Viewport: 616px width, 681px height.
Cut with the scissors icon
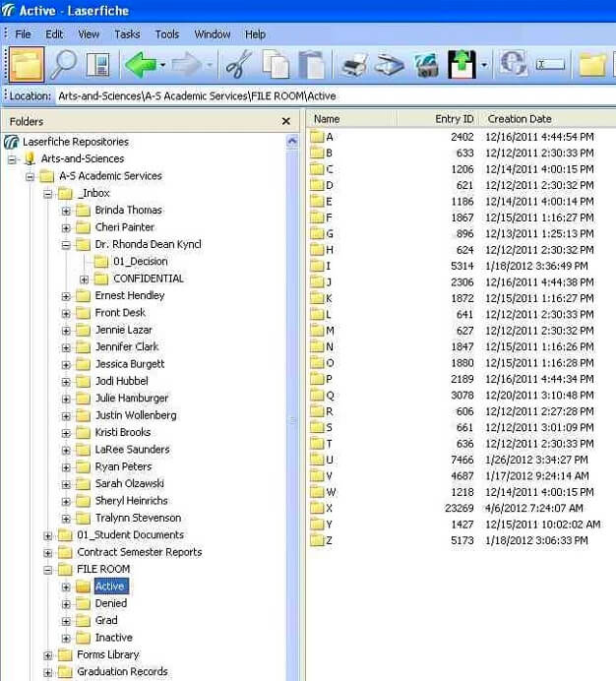click(x=238, y=65)
